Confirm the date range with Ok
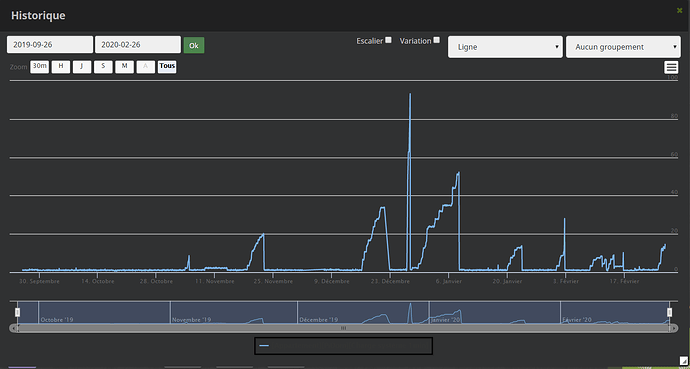Image resolution: width=690 pixels, height=369 pixels. [194, 45]
